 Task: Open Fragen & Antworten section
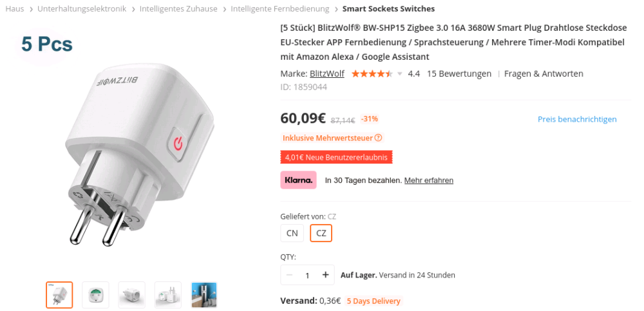544,74
